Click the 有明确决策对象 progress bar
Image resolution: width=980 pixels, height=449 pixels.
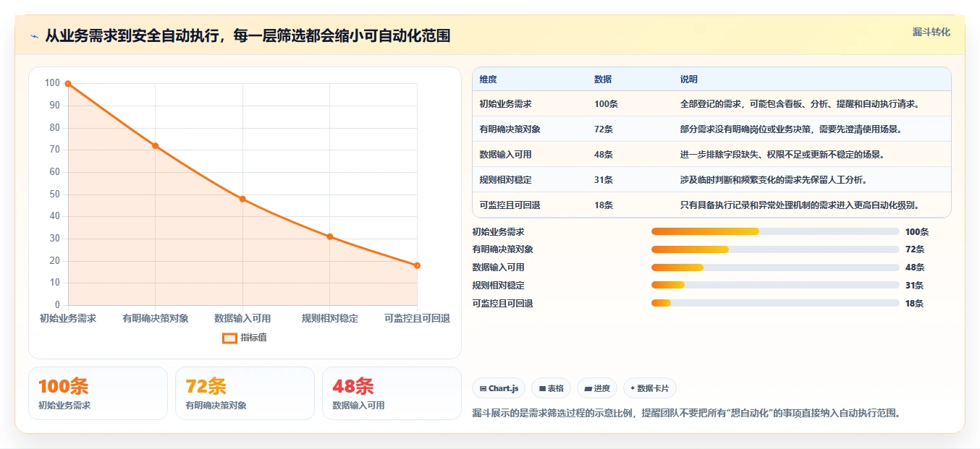tap(775, 249)
